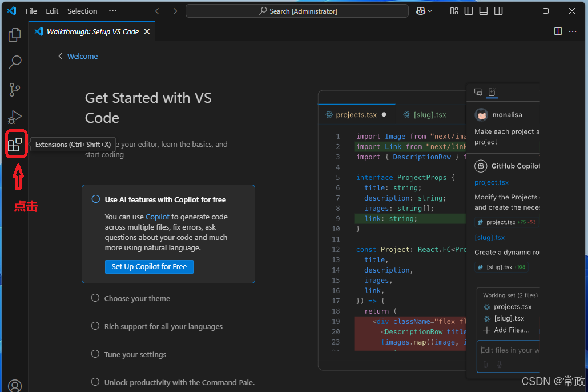Split the editor to the right

(x=558, y=31)
